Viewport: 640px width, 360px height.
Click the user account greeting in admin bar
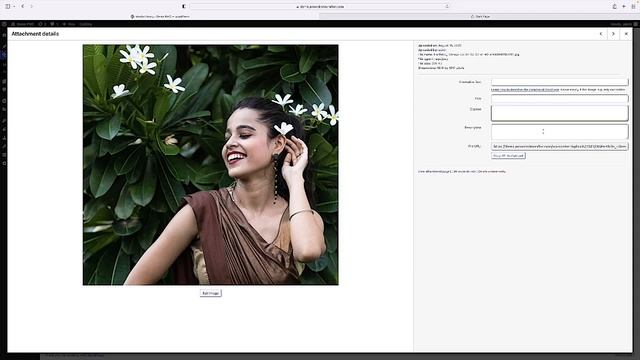(624, 24)
